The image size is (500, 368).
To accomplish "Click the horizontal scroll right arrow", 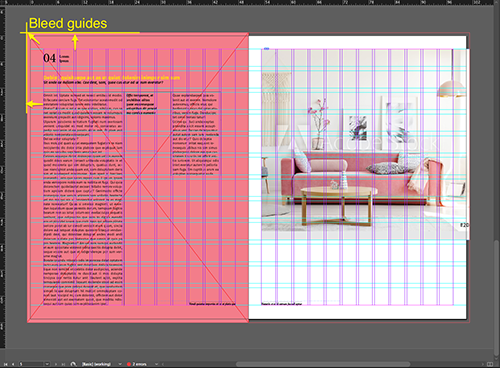I will coord(483,364).
